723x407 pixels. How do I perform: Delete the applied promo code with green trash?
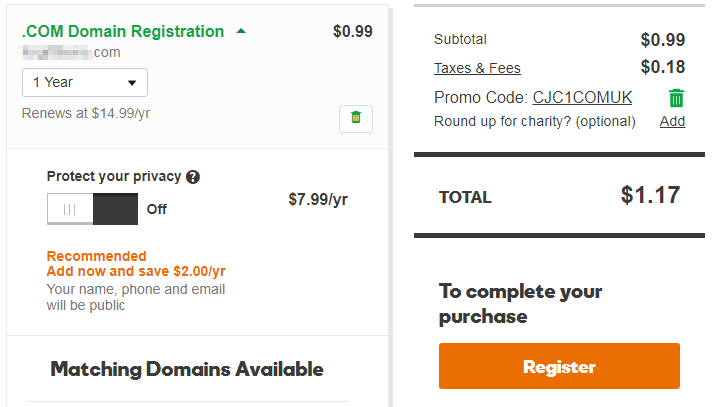[677, 98]
